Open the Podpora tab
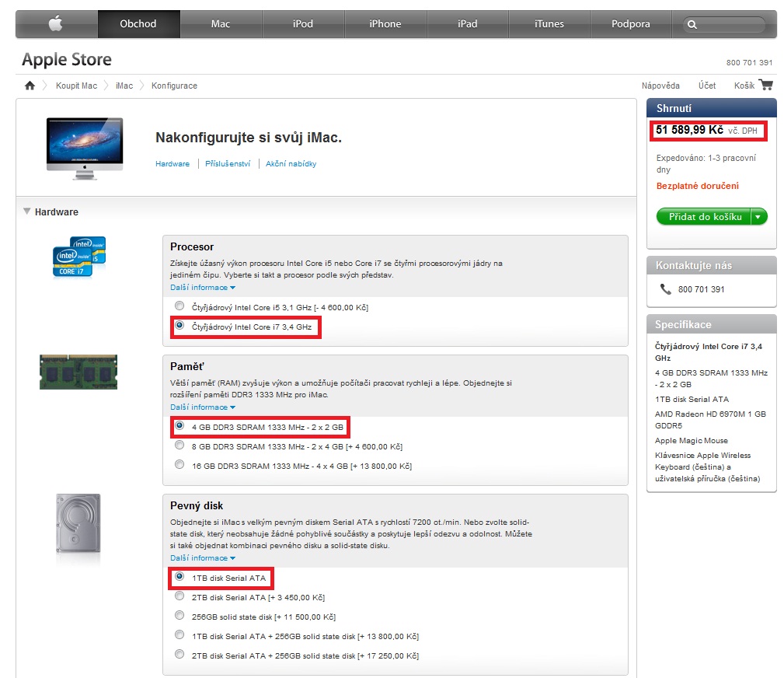The image size is (784, 678). 630,23
